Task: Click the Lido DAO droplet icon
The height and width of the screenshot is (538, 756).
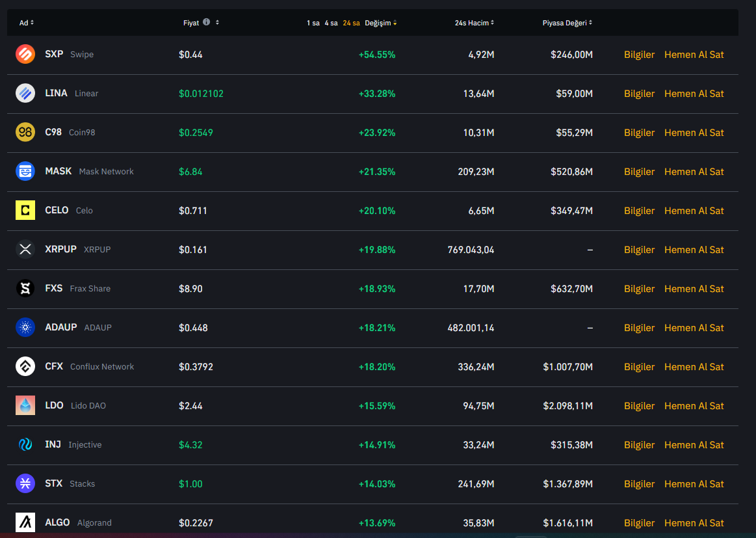Action: point(25,405)
